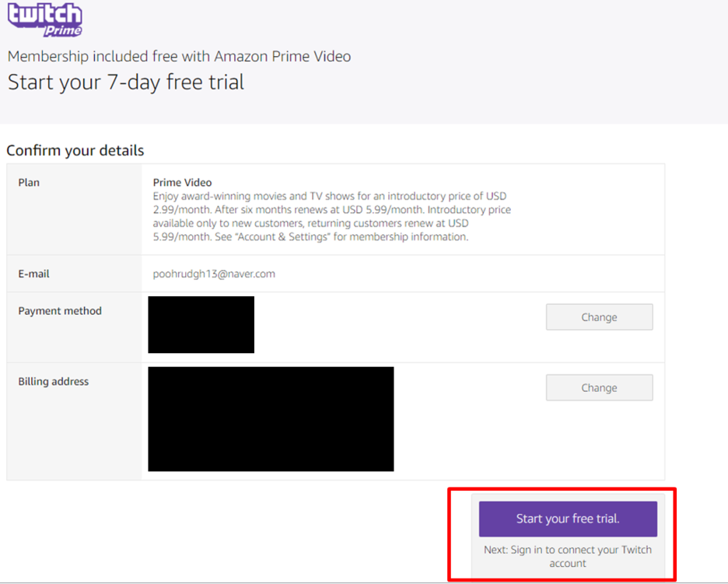
Task: Click the Start your 7-day free trial heading
Action: click(x=126, y=82)
